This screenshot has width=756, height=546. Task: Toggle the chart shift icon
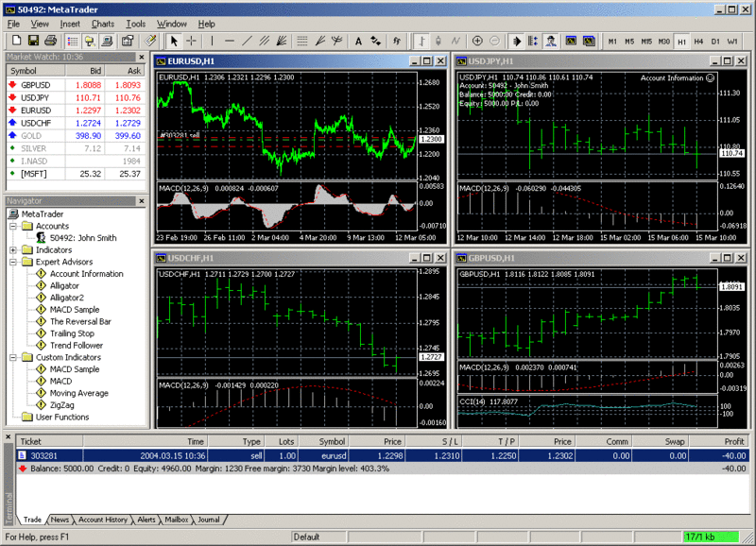(x=533, y=41)
